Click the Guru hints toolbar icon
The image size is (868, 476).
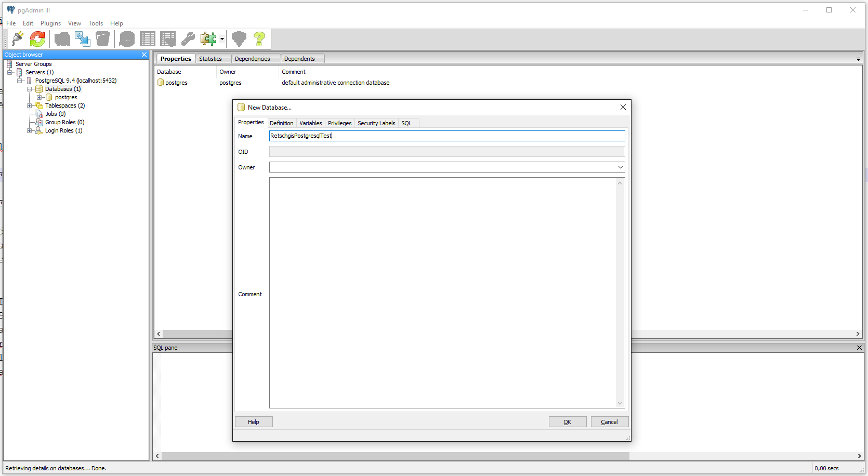tap(239, 39)
